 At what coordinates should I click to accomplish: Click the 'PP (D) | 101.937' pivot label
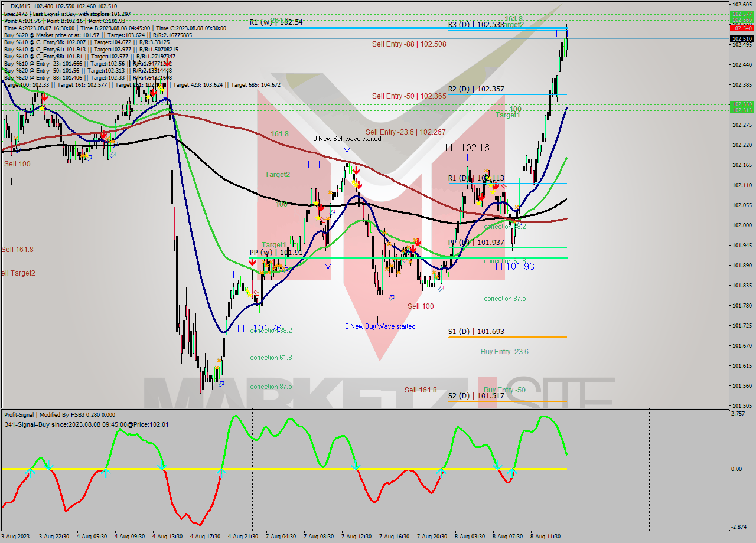point(476,243)
